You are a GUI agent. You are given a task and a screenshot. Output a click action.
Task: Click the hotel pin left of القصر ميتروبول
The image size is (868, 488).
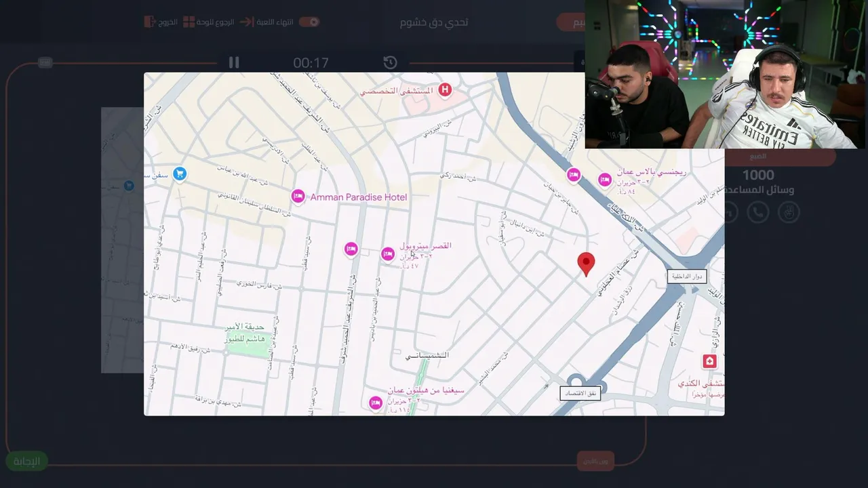coord(351,249)
